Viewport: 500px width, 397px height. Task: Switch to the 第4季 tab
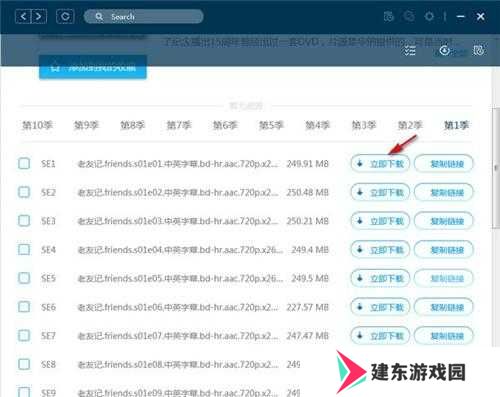318,125
